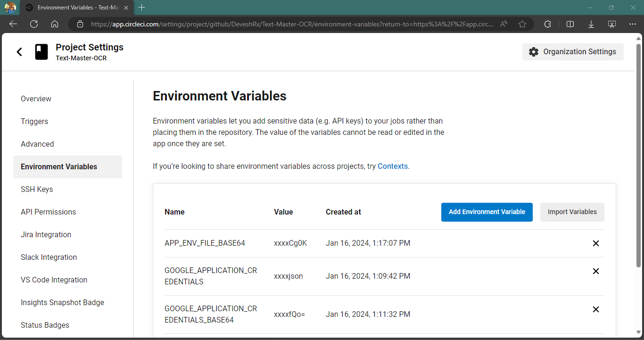Image resolution: width=644 pixels, height=340 pixels.
Task: Click the Environment Variables page heading
Action: click(220, 96)
